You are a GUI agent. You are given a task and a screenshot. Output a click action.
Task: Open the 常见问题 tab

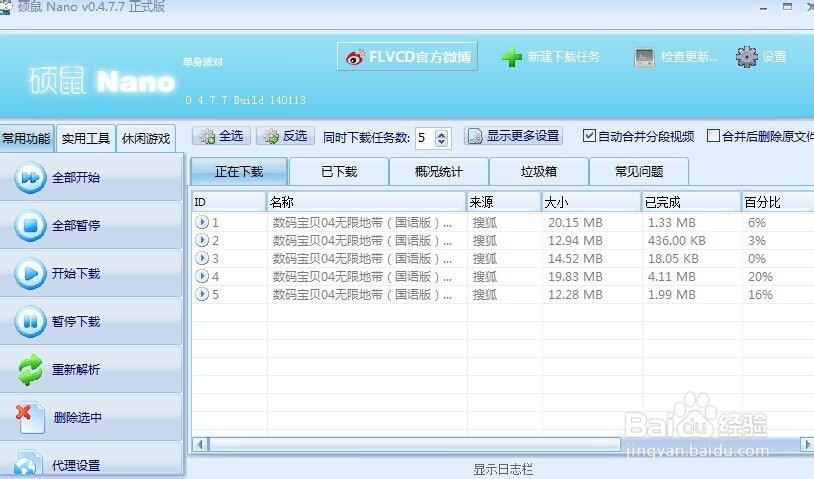(x=639, y=172)
